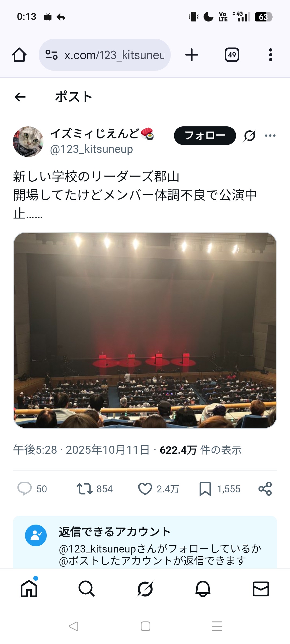Open the tab switcher showing 49 tabs

(x=232, y=55)
